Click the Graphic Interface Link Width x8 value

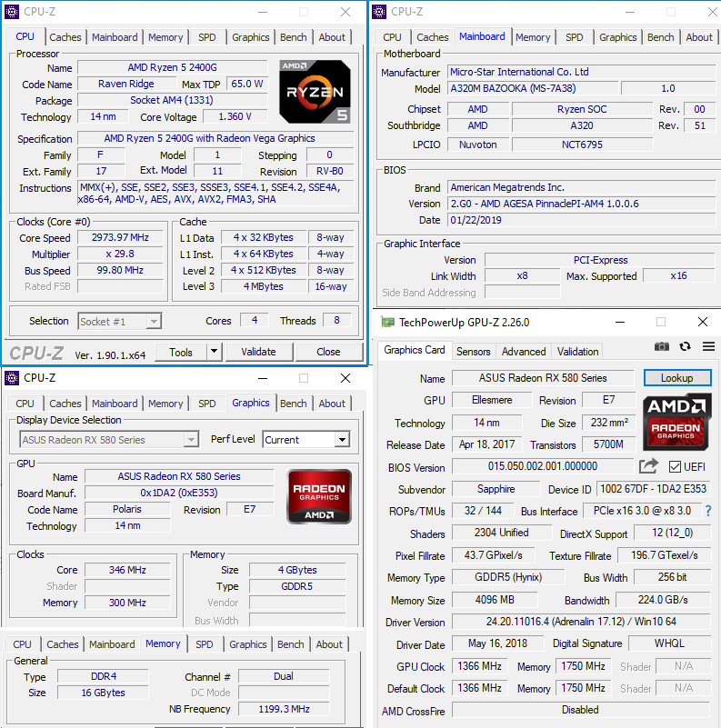coord(522,275)
